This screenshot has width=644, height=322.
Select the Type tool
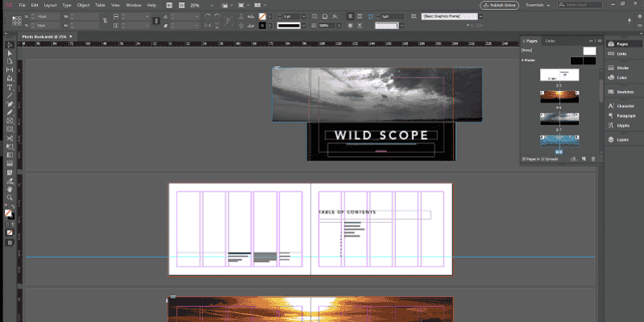9,86
